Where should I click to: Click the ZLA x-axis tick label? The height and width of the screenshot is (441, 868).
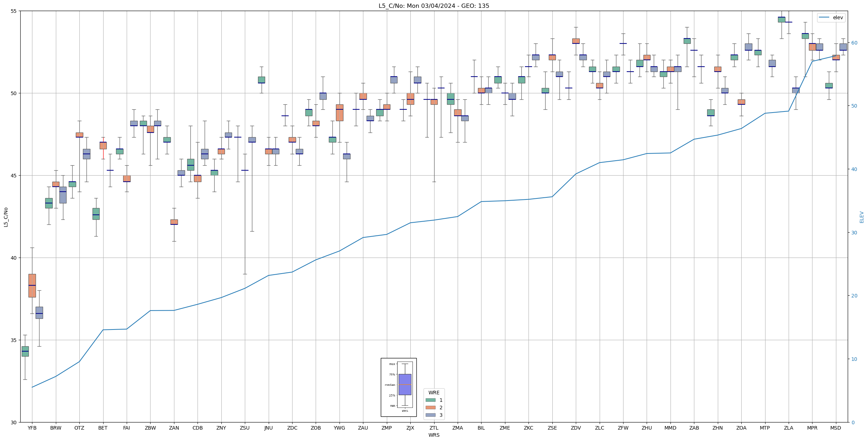coord(788,428)
